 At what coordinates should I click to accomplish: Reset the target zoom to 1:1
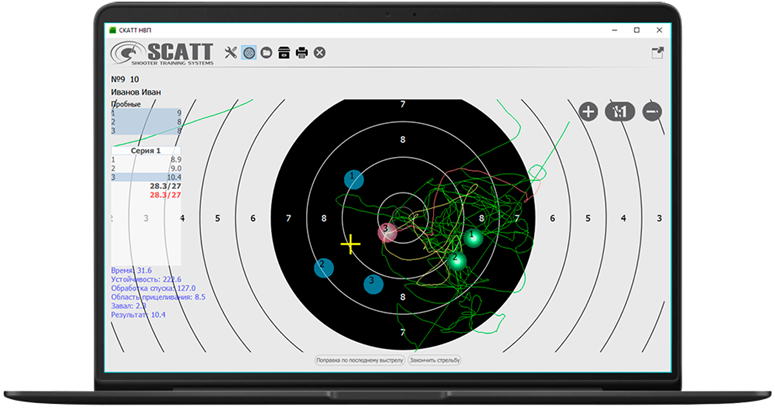(x=620, y=112)
